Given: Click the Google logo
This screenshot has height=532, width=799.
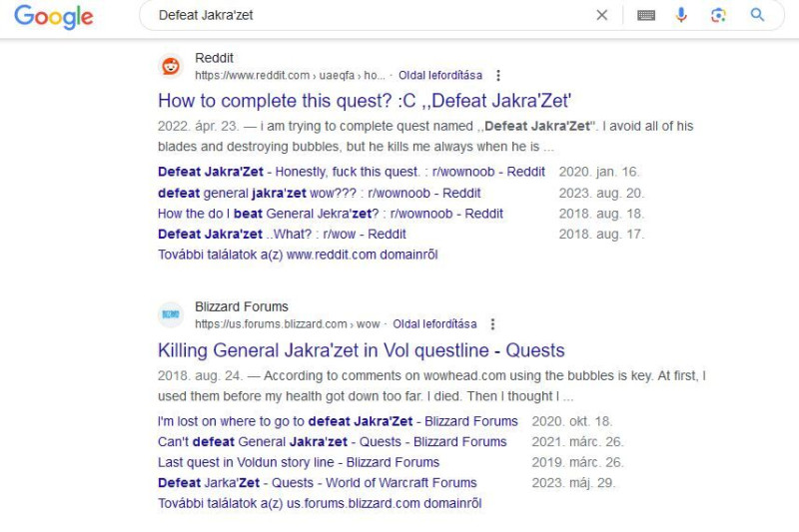Looking at the screenshot, I should (x=54, y=17).
